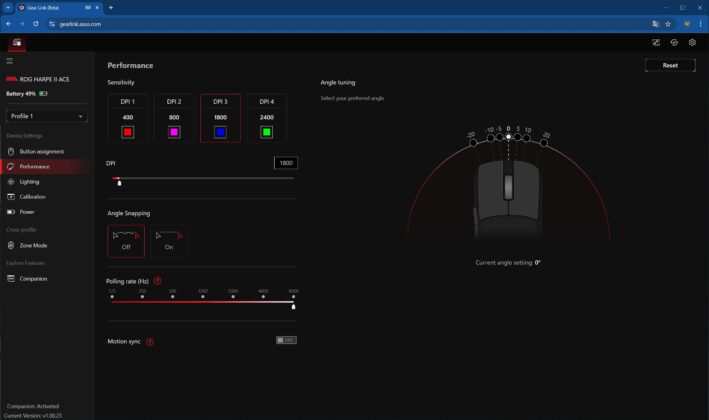This screenshot has width=709, height=420.
Task: Click the magenta DPI 2 color swatch
Action: point(174,132)
